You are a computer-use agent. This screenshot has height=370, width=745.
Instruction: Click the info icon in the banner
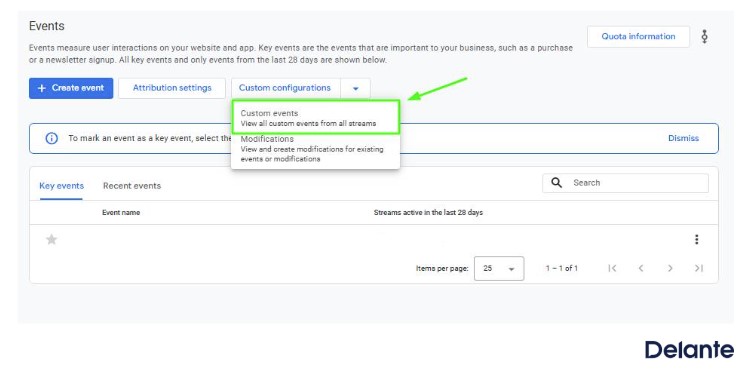point(51,138)
